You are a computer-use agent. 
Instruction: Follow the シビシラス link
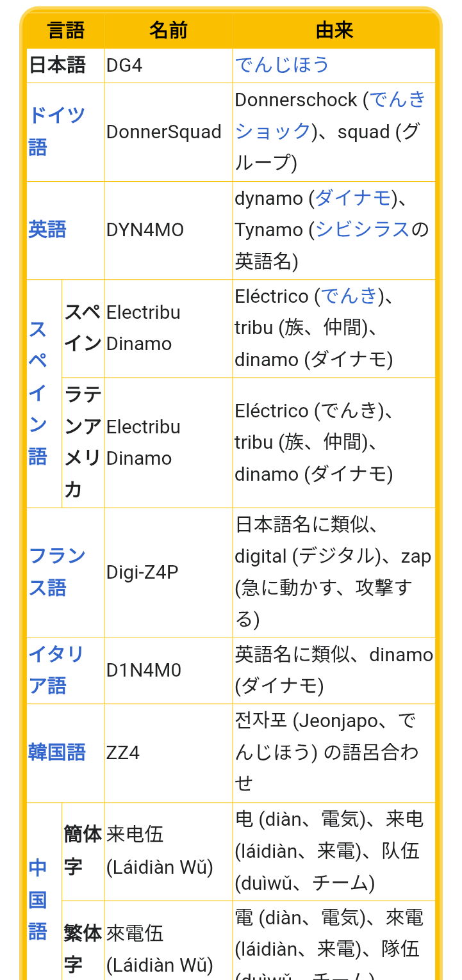pos(362,230)
